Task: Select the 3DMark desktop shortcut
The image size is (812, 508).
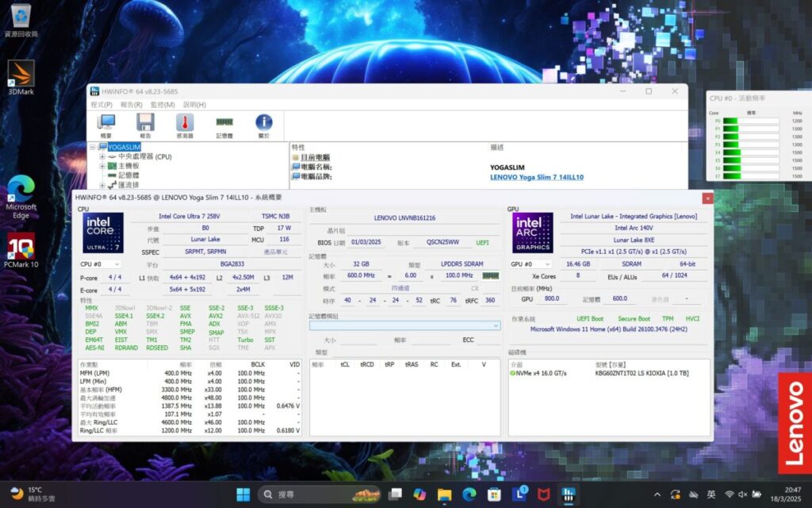Action: tap(21, 78)
